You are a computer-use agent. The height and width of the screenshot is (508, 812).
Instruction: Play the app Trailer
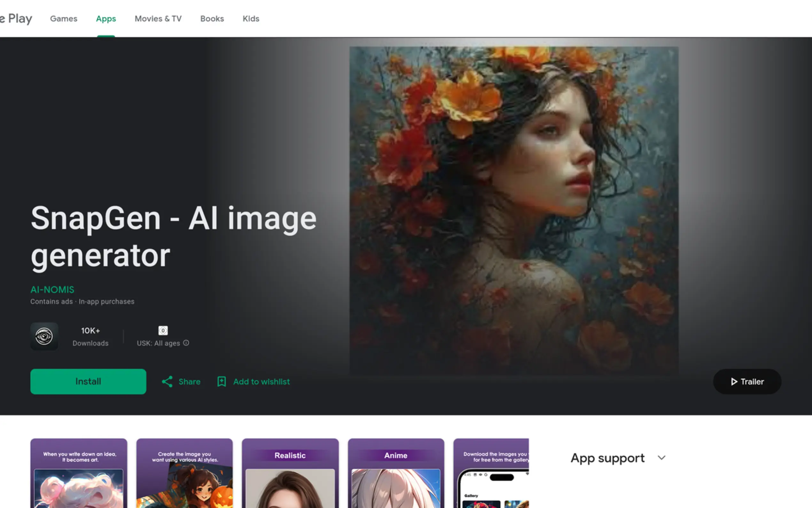[747, 382]
